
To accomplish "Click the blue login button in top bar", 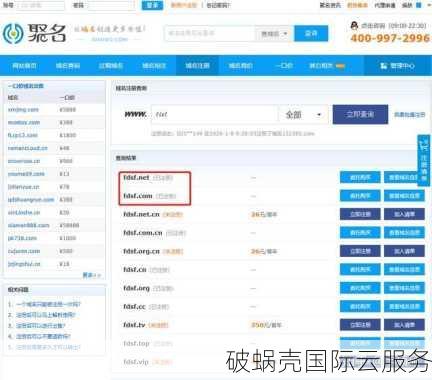I will (x=152, y=5).
